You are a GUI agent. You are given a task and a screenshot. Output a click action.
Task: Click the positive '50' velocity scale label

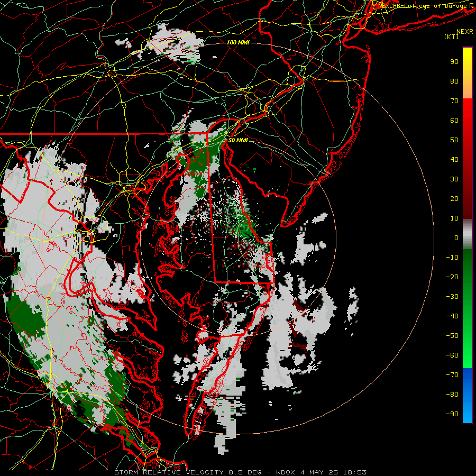tap(454, 140)
